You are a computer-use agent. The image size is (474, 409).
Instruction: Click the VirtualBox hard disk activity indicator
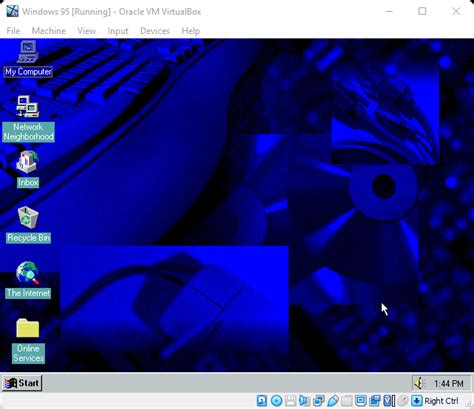[262, 400]
